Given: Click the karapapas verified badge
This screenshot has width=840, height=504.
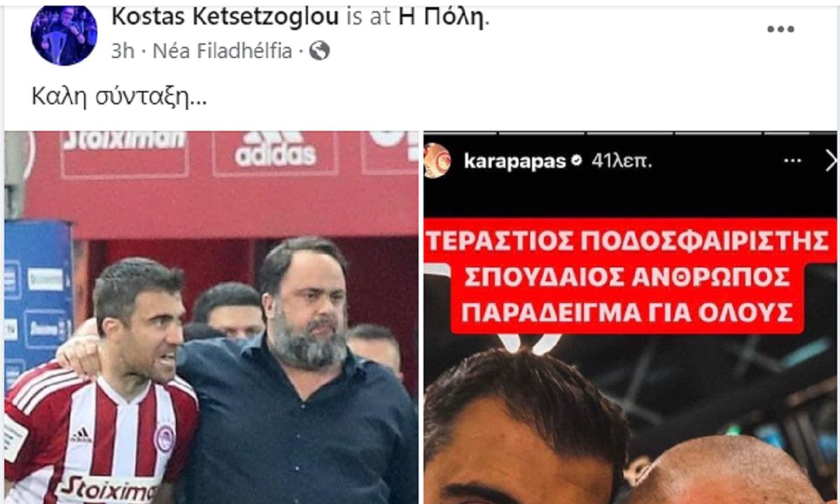Looking at the screenshot, I should [577, 162].
